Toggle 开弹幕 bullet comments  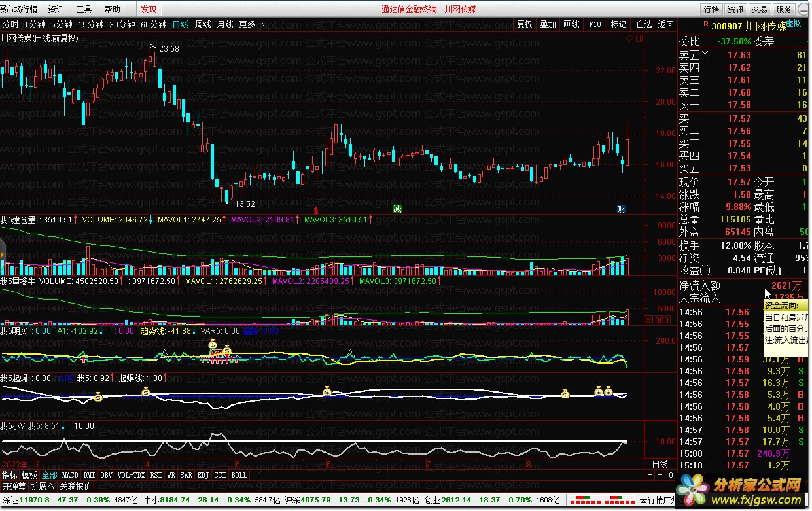point(14,486)
